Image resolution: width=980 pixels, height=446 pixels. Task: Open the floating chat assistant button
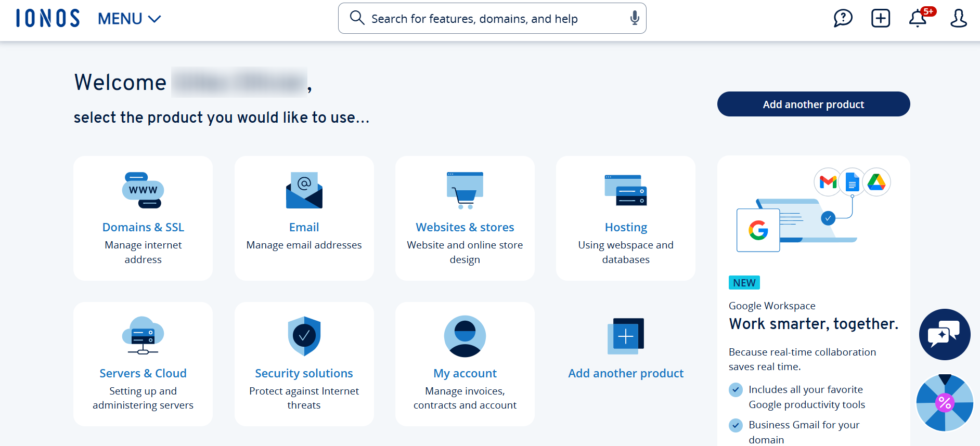(945, 334)
